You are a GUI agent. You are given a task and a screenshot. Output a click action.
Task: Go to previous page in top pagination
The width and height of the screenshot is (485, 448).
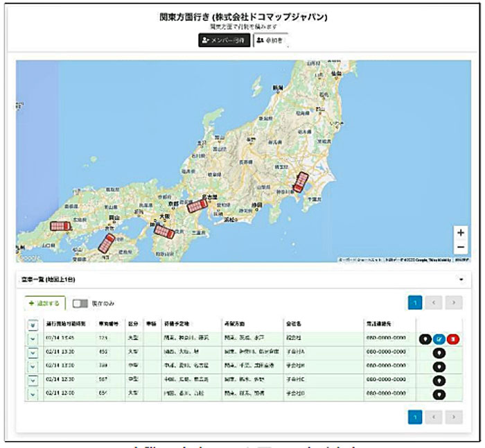pyautogui.click(x=433, y=302)
